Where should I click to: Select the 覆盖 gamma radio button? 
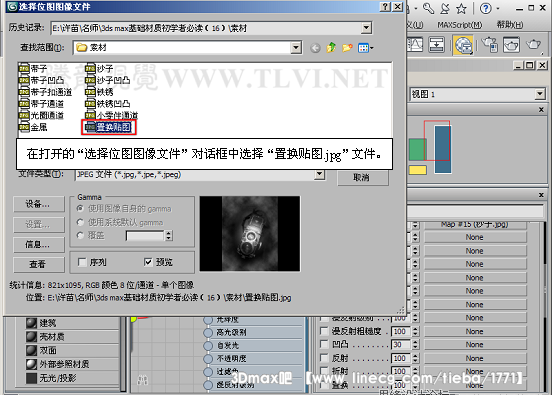[x=80, y=235]
